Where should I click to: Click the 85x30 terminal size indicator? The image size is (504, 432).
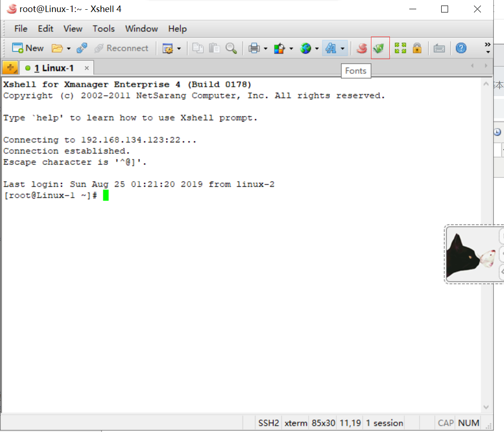tap(323, 423)
